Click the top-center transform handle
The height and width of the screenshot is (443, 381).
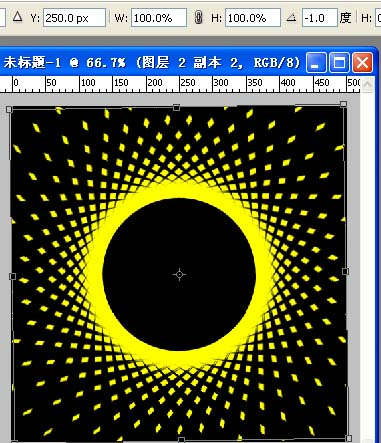point(177,107)
